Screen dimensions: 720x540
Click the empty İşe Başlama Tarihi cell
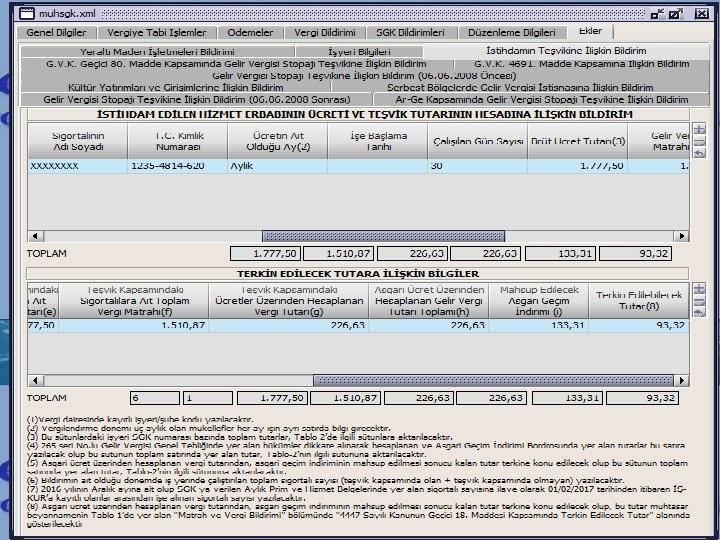coord(378,166)
